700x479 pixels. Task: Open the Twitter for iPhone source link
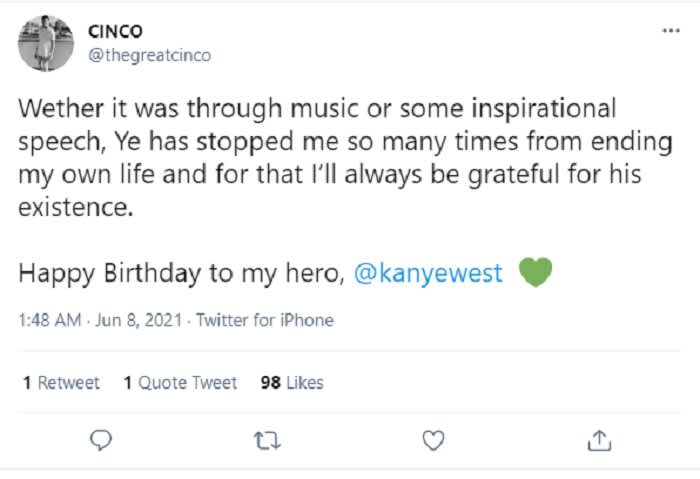click(265, 320)
